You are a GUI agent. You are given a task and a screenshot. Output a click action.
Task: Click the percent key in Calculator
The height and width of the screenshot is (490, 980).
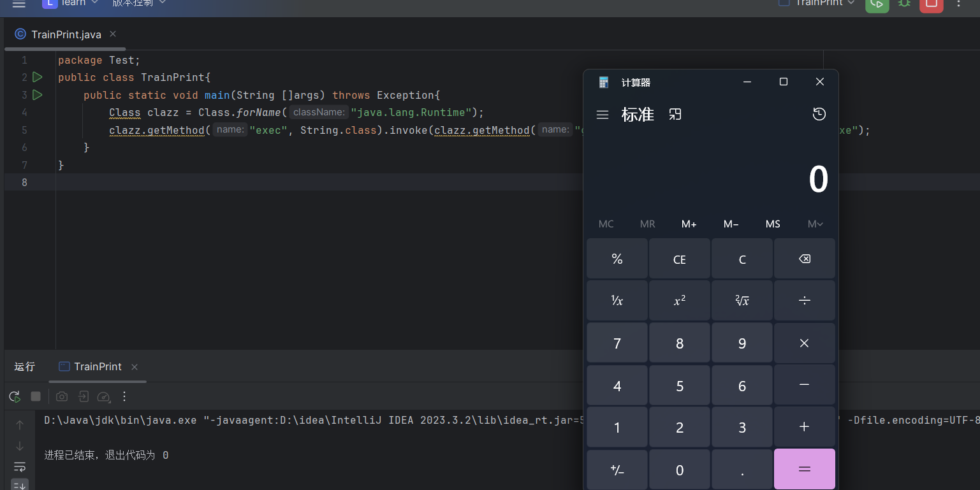click(617, 259)
